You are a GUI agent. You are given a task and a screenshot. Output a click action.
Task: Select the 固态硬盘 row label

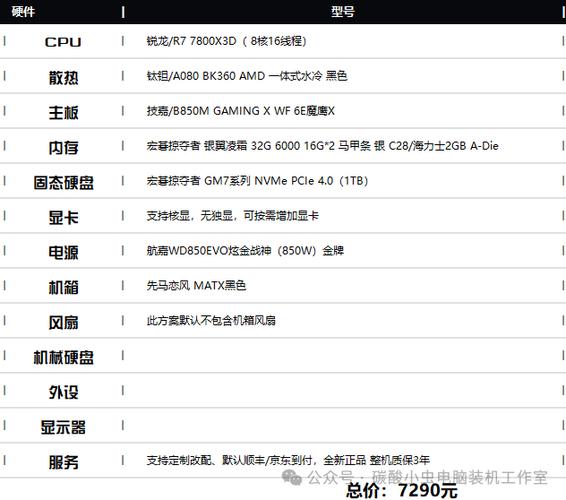coord(64,182)
